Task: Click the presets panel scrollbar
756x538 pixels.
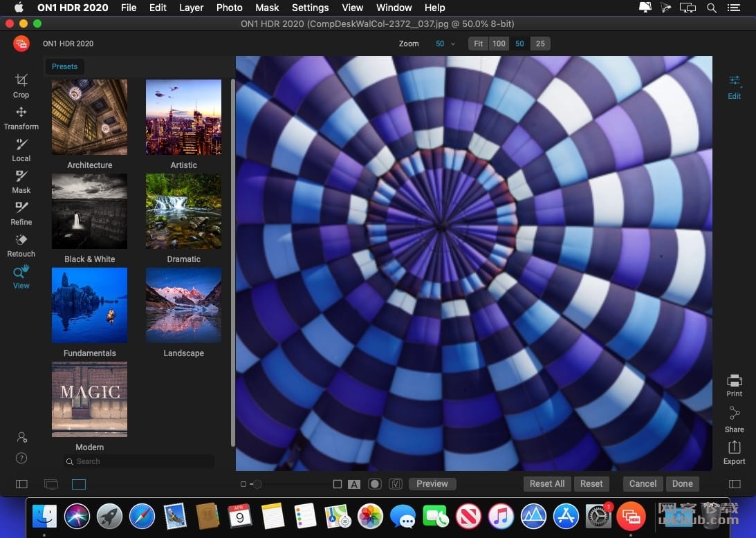Action: pyautogui.click(x=233, y=263)
